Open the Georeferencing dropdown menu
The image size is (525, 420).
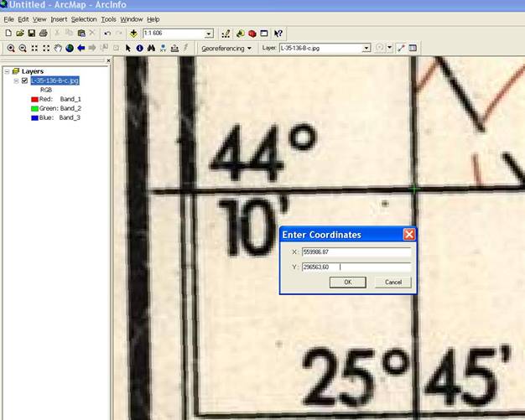[x=226, y=49]
